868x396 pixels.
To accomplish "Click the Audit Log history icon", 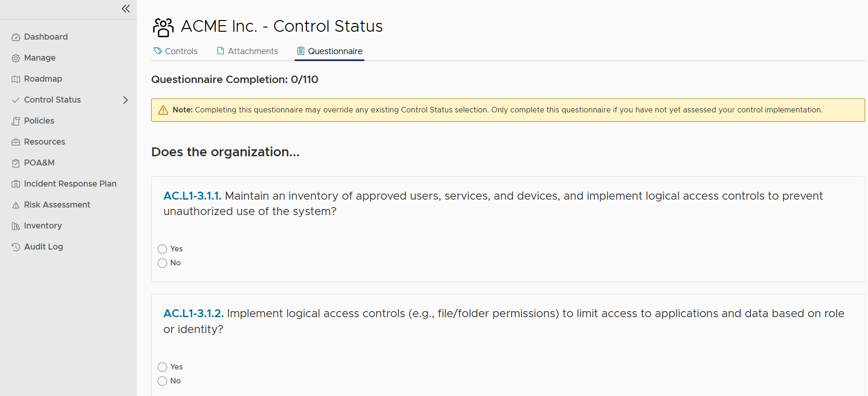I will 16,247.
